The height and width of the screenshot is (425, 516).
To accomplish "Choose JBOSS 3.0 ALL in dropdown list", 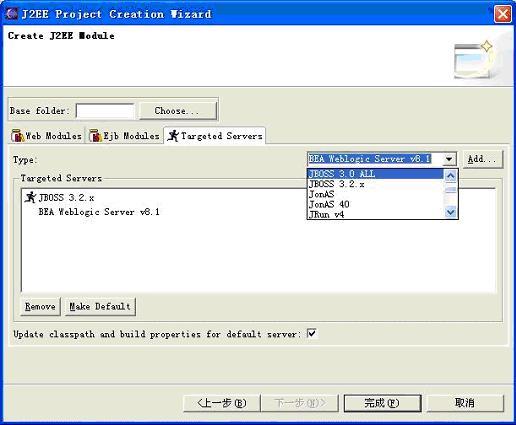I will pyautogui.click(x=375, y=174).
